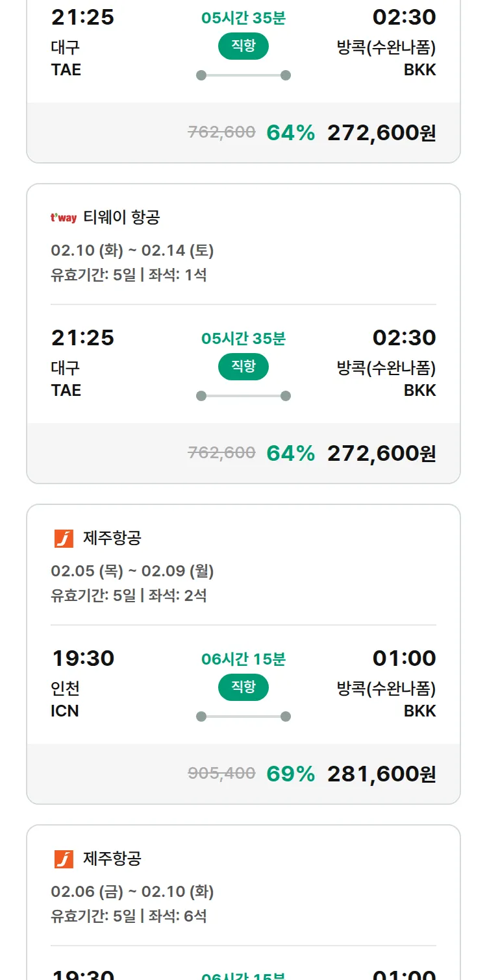The image size is (487, 980).
Task: Click the 69% discount label
Action: 290,774
